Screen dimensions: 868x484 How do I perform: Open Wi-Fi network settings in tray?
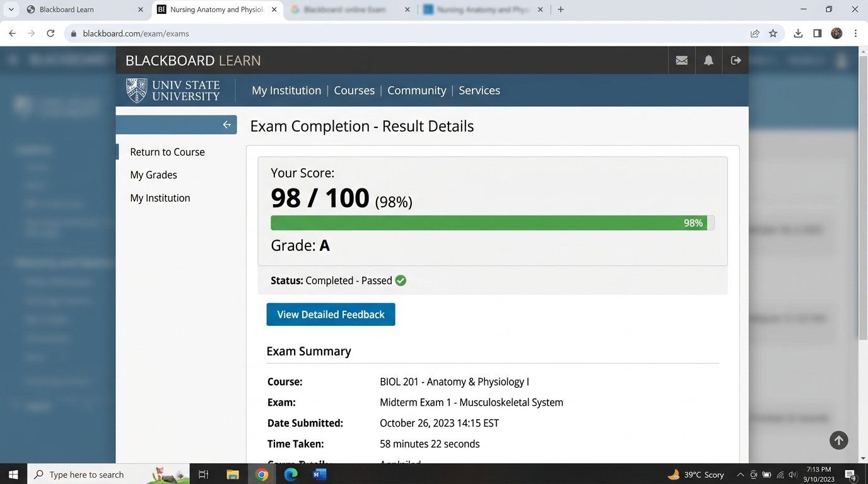(780, 475)
